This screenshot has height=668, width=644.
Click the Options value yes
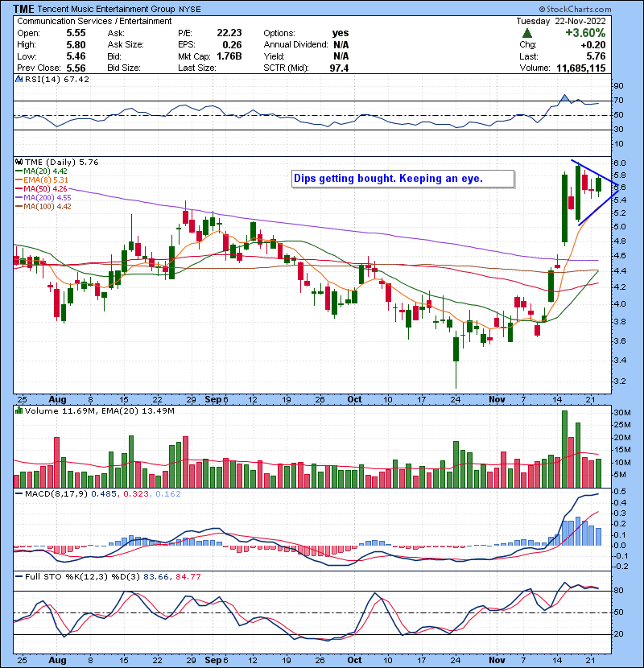pyautogui.click(x=341, y=33)
